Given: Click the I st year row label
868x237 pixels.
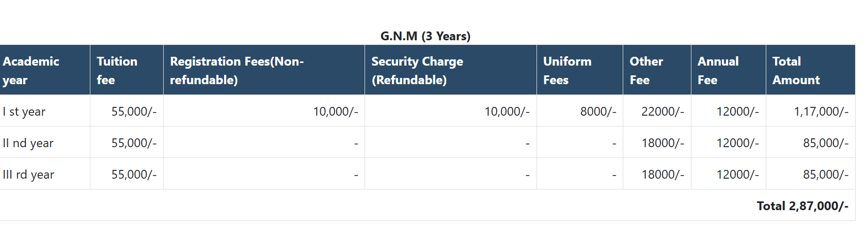Looking at the screenshot, I should click(24, 112).
